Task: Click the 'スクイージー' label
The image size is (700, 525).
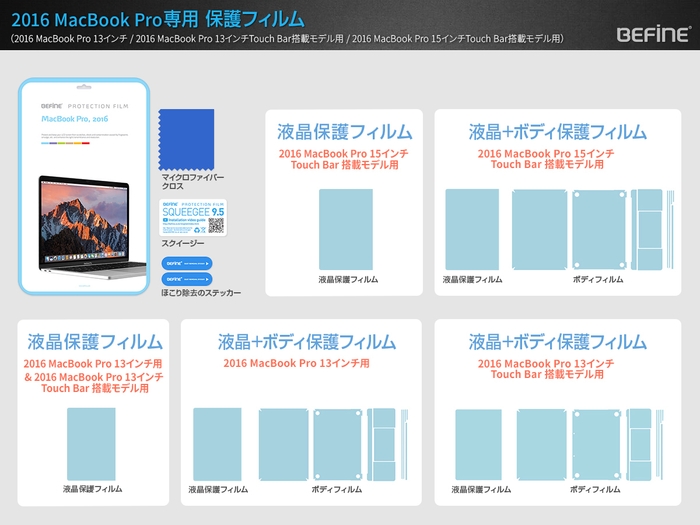Action: (x=183, y=243)
